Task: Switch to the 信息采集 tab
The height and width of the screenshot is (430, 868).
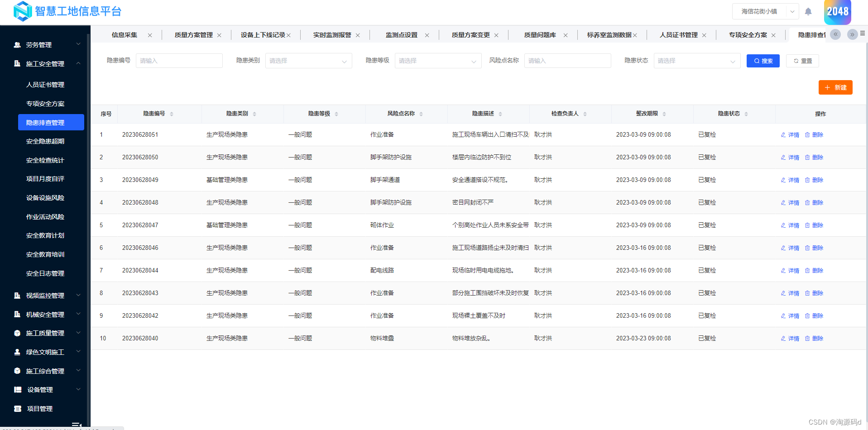Action: 125,35
